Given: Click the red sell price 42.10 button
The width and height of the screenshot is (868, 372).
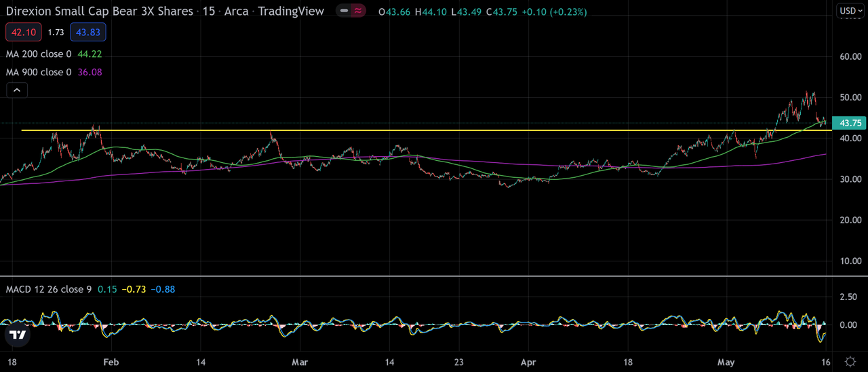Looking at the screenshot, I should tap(24, 32).
